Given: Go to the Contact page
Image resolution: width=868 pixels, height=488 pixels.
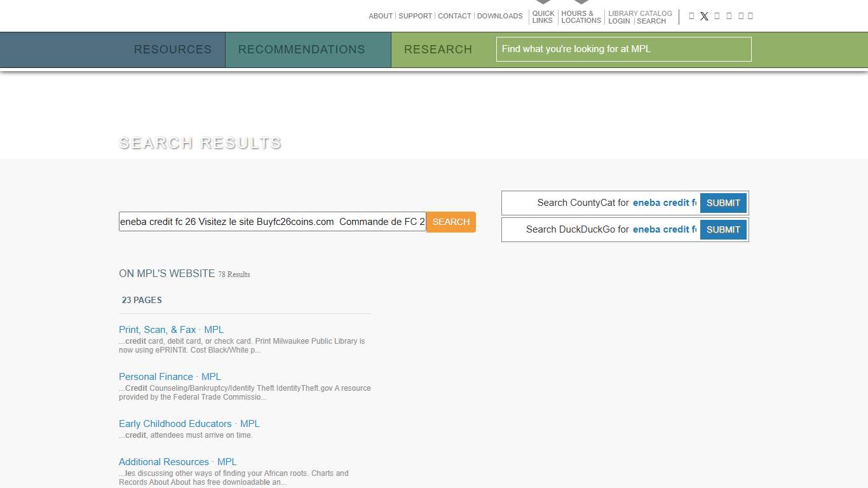Looking at the screenshot, I should pos(454,16).
